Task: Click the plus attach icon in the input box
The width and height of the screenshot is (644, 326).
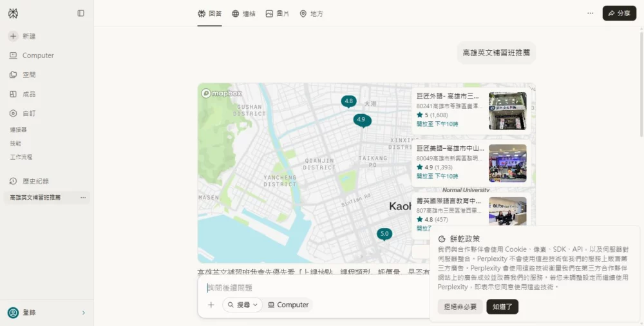Action: click(x=211, y=305)
